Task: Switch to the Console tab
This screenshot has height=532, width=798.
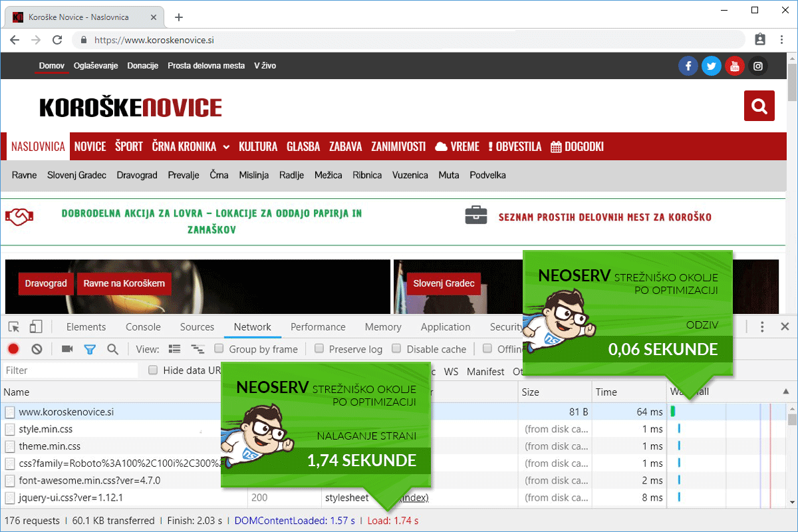Action: (143, 327)
